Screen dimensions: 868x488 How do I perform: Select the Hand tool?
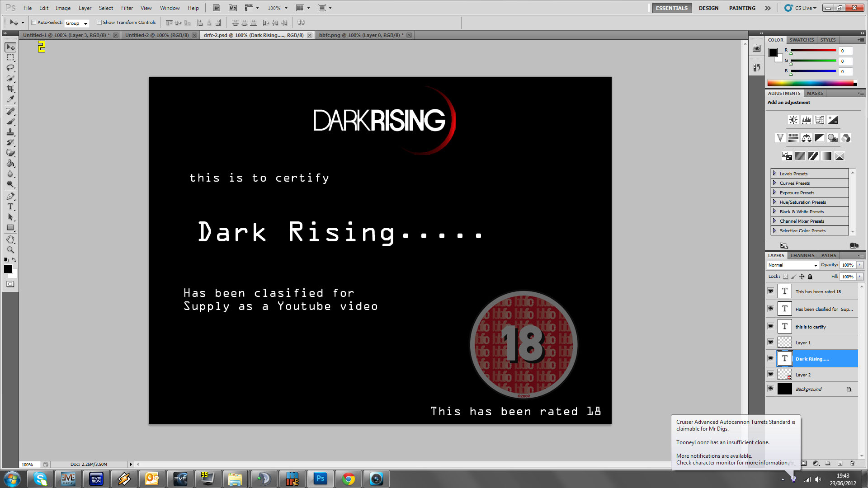[10, 239]
